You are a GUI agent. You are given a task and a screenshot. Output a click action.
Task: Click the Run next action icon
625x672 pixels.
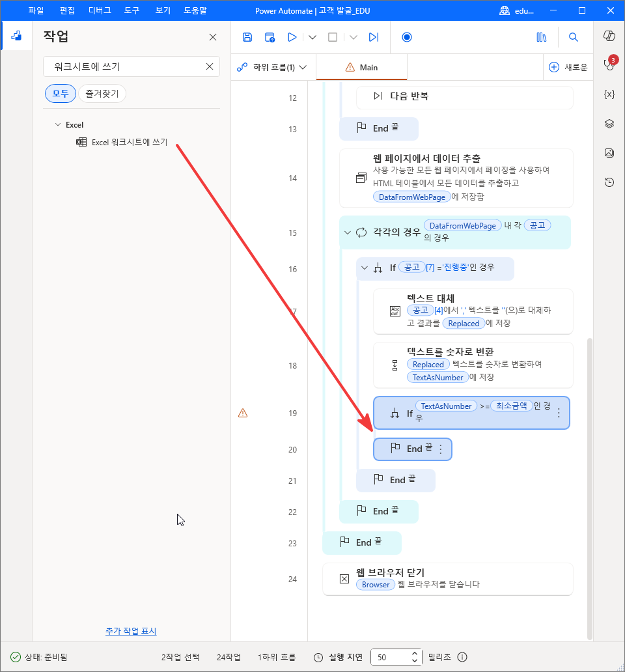click(x=374, y=37)
